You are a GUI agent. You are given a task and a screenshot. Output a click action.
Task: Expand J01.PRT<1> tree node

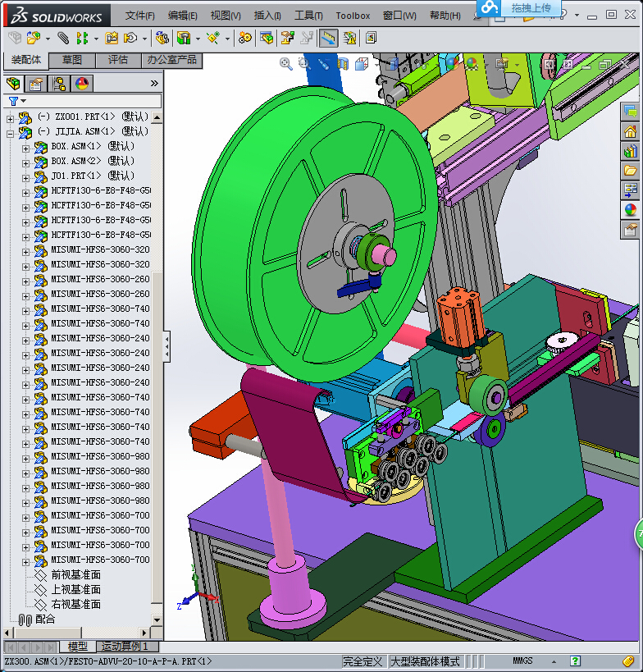point(25,178)
